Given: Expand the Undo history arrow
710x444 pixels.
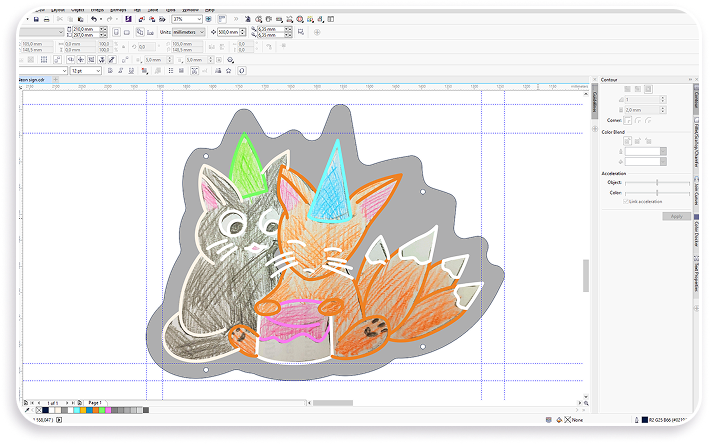Looking at the screenshot, I should coord(101,19).
